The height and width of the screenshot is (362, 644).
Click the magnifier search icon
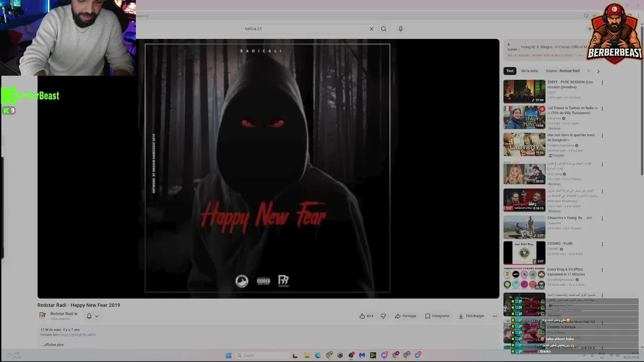tap(383, 29)
